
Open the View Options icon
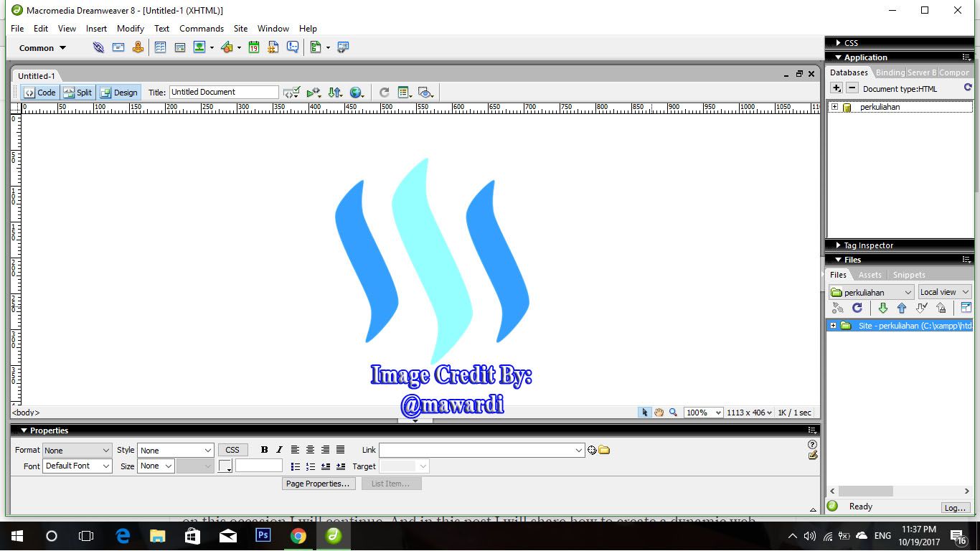coord(405,93)
